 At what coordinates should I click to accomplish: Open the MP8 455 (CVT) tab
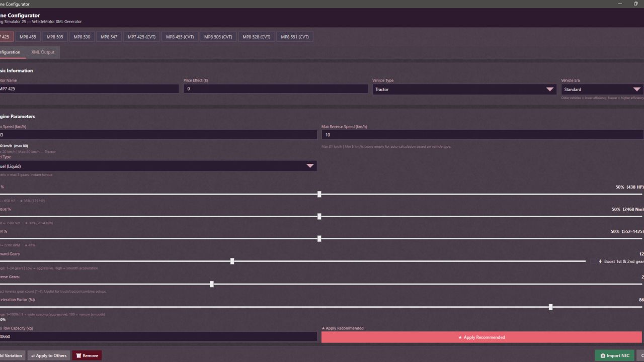point(180,37)
